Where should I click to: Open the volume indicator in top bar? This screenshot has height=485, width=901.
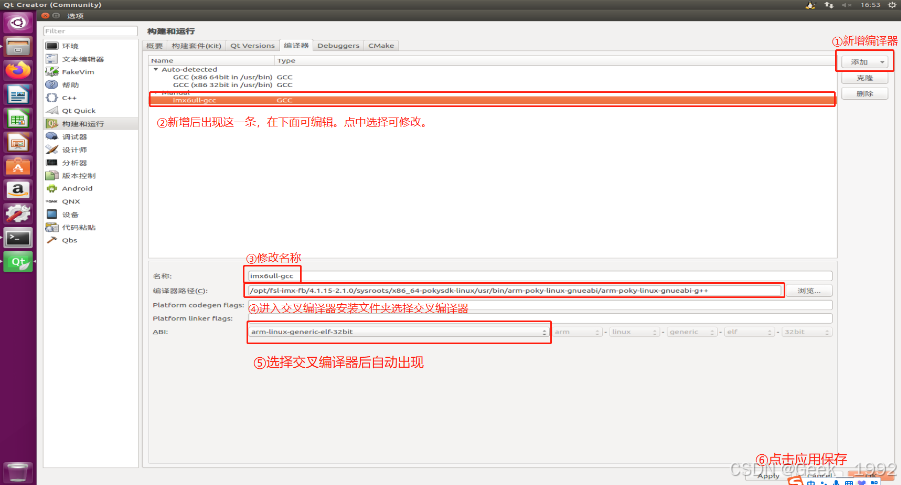[846, 5]
